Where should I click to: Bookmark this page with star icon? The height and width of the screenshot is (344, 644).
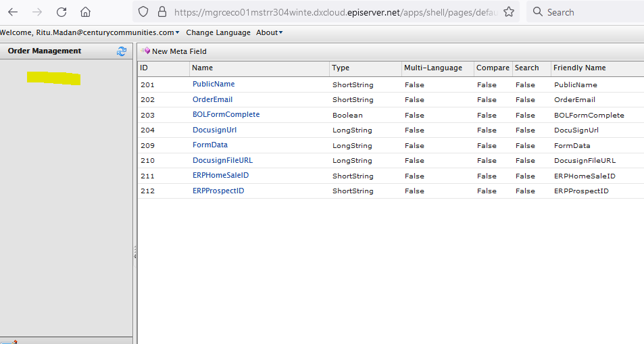coord(509,12)
